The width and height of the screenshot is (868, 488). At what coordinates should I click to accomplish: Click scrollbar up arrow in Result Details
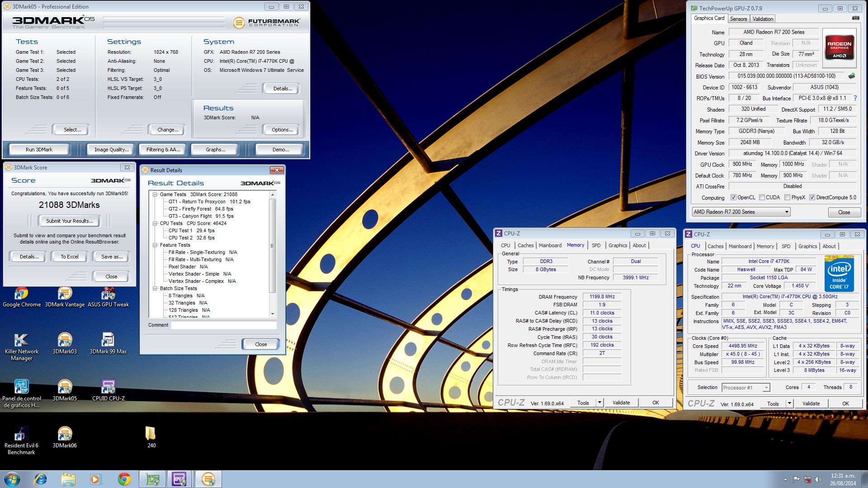(272, 194)
